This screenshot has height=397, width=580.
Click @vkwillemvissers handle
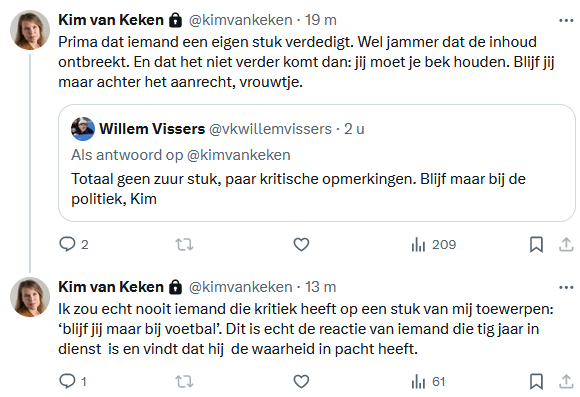[270, 129]
